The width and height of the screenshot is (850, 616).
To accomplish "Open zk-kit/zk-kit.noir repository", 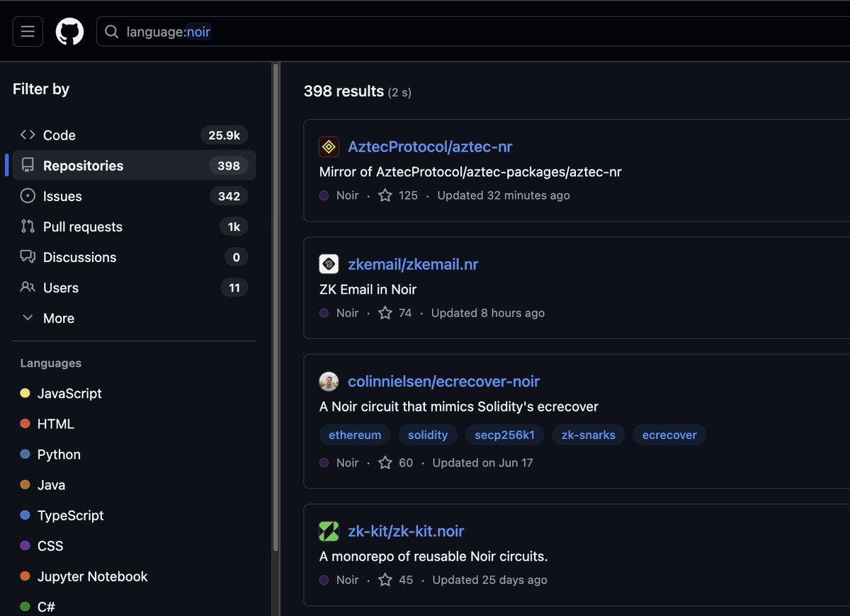I will tap(406, 531).
